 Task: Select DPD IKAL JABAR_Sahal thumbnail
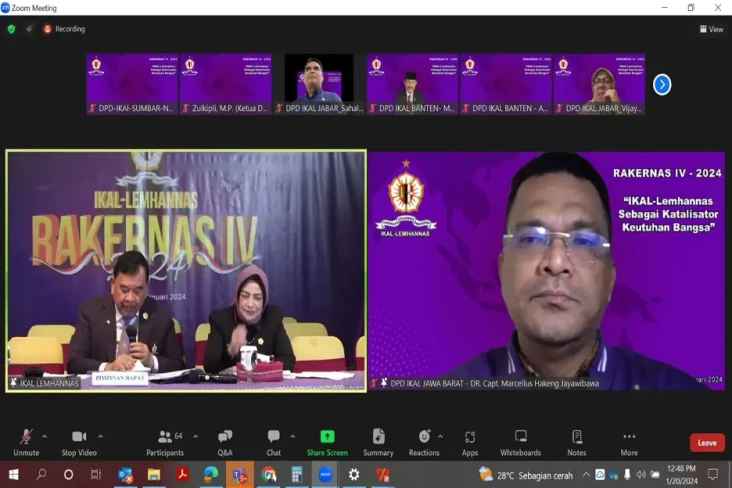click(319, 84)
